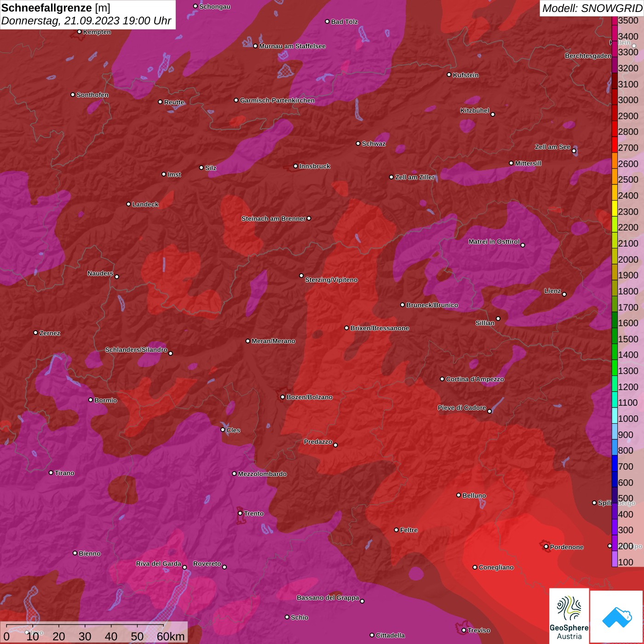Click the Brixen/Bressanone label
644x644 pixels.
pyautogui.click(x=379, y=328)
